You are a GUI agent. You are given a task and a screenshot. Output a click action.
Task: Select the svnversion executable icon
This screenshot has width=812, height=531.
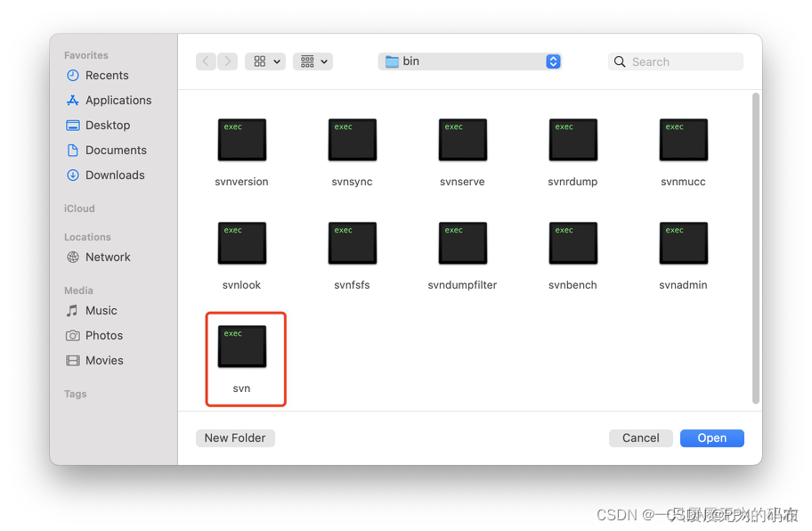coord(242,140)
